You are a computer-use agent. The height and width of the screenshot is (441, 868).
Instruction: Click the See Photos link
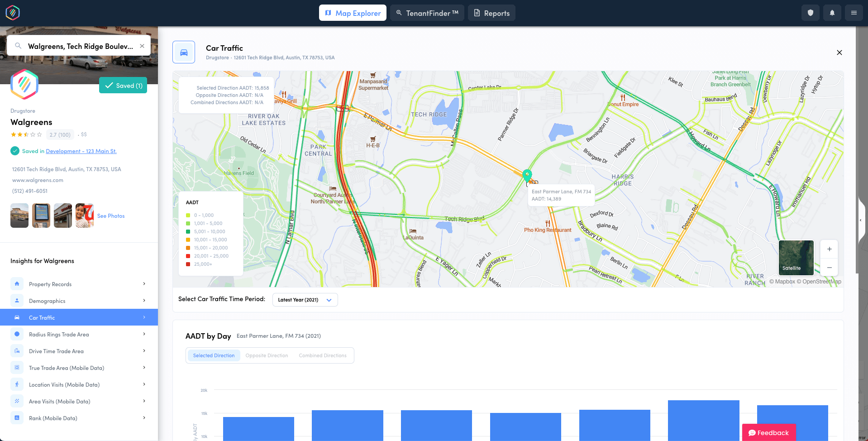(x=110, y=216)
